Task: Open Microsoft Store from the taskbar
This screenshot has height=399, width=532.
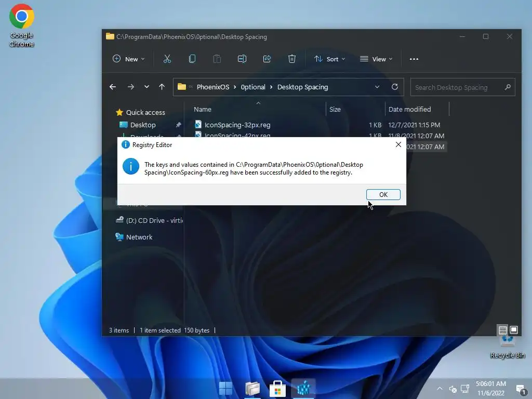Action: point(277,389)
